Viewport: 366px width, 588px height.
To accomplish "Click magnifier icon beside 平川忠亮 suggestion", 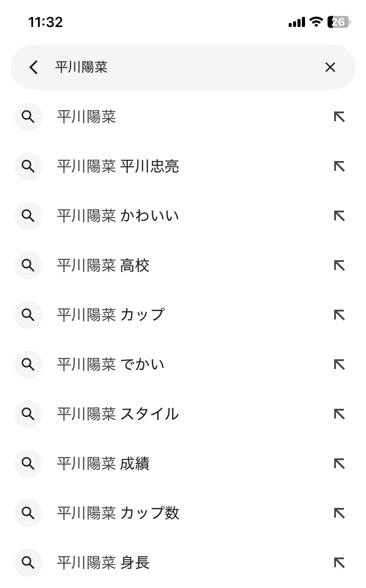I will [28, 166].
